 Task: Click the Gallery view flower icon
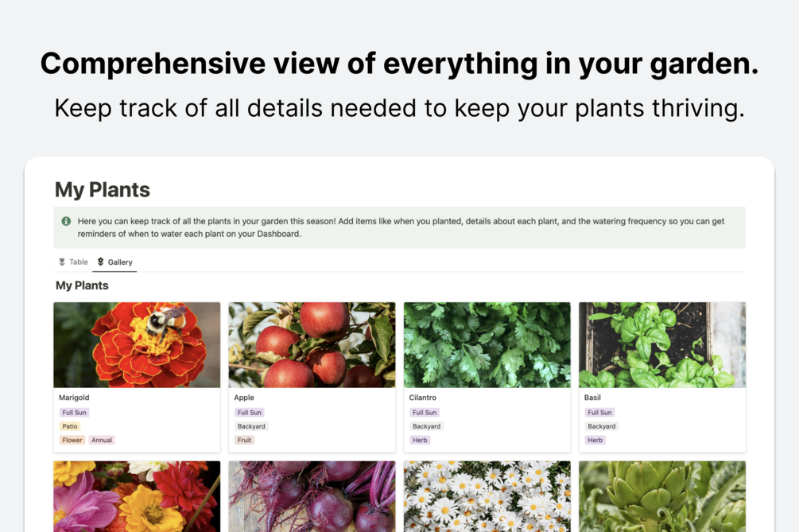click(x=100, y=262)
